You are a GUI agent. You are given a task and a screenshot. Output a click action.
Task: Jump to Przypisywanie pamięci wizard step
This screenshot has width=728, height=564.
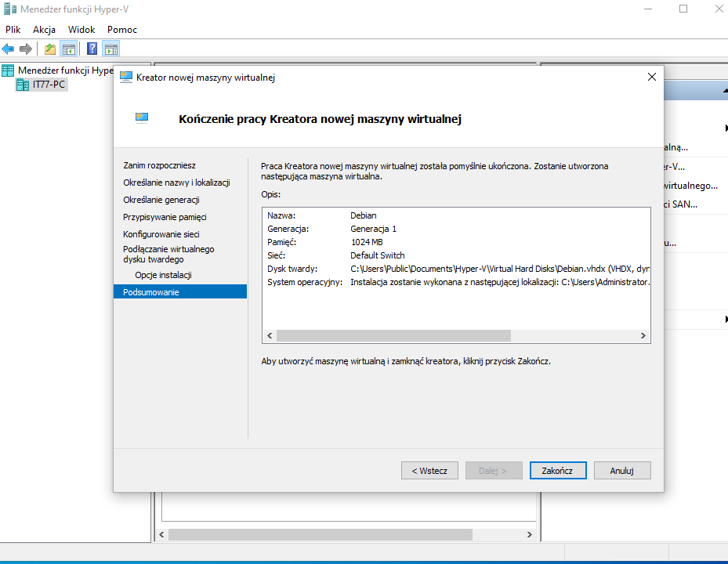tap(165, 217)
